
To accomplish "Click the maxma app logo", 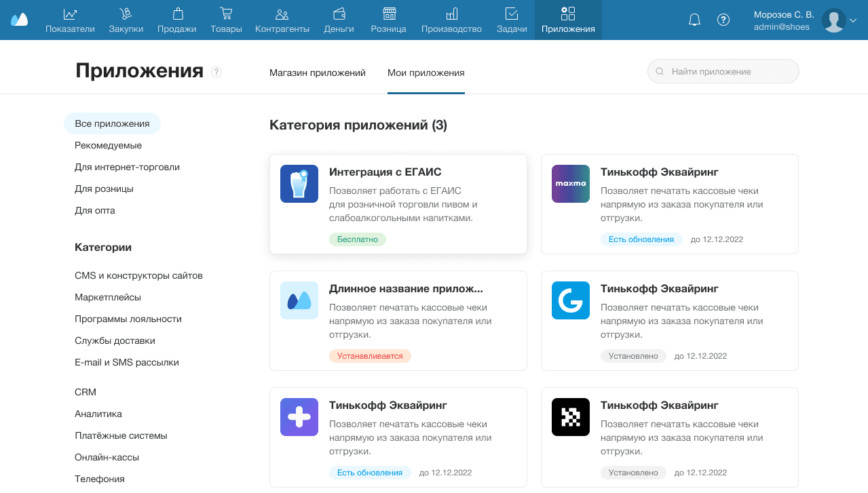I will [571, 184].
